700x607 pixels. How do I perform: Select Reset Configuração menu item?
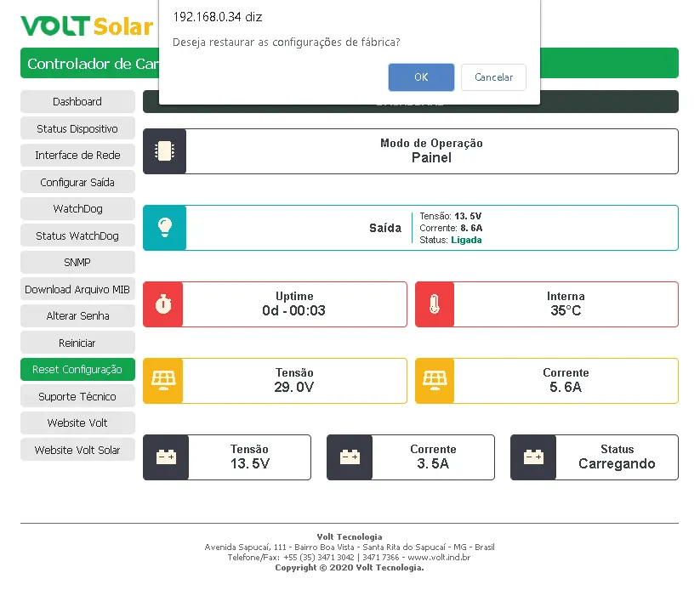point(77,369)
